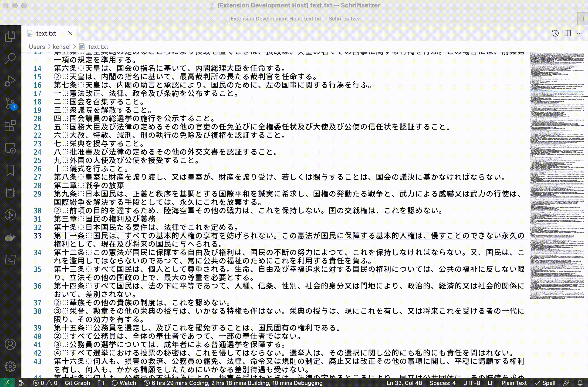Split the editor to the right
The height and width of the screenshot is (387, 588).
pyautogui.click(x=568, y=33)
